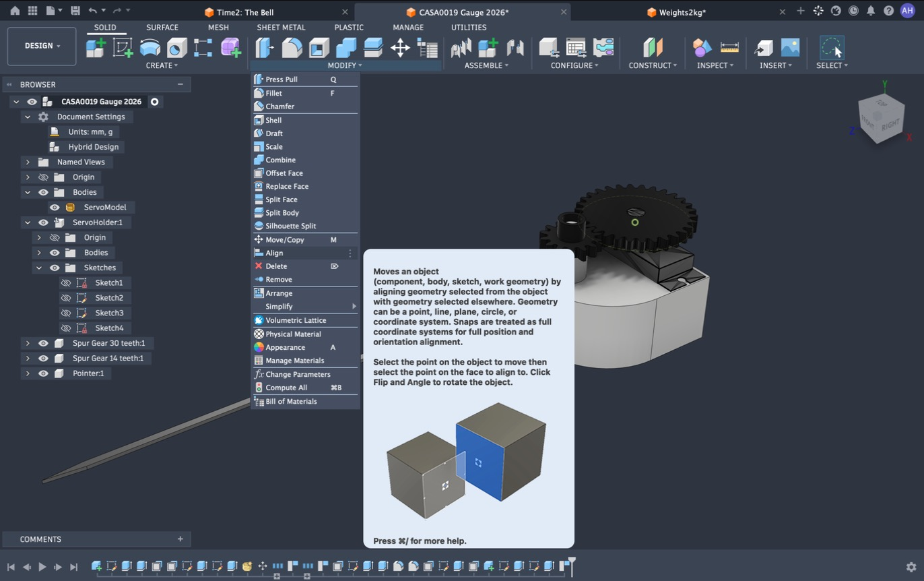
Task: Click the Home icon in the top-left corner
Action: 15,11
